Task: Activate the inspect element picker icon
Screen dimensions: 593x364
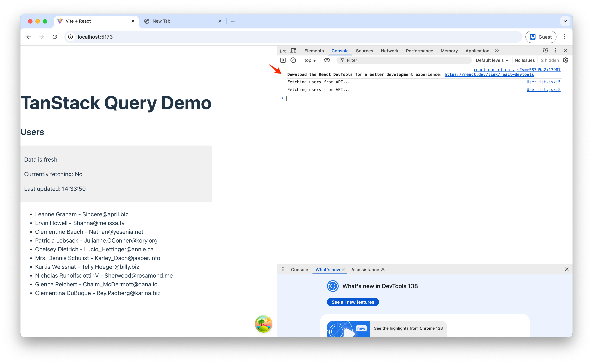Action: [283, 51]
